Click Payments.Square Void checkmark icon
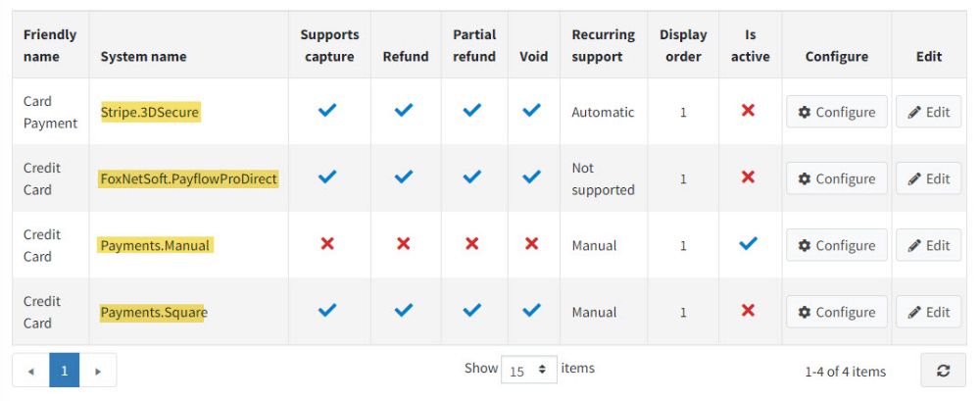This screenshot has width=980, height=401. tap(532, 311)
